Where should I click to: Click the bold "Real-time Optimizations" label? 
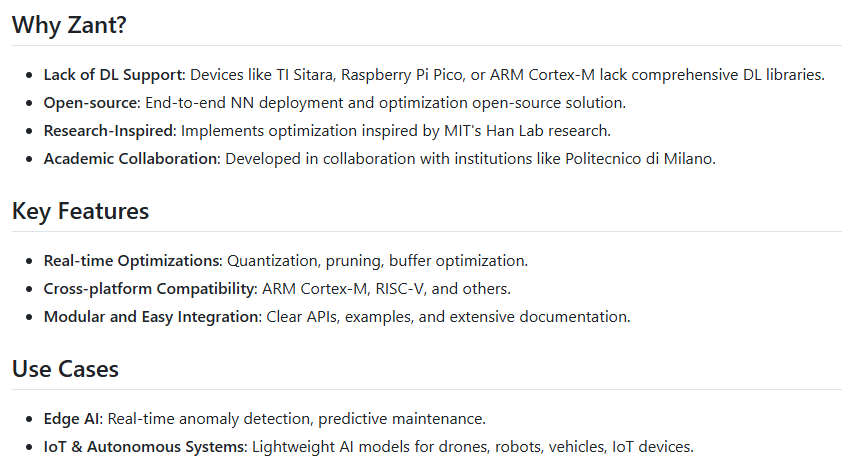point(131,261)
